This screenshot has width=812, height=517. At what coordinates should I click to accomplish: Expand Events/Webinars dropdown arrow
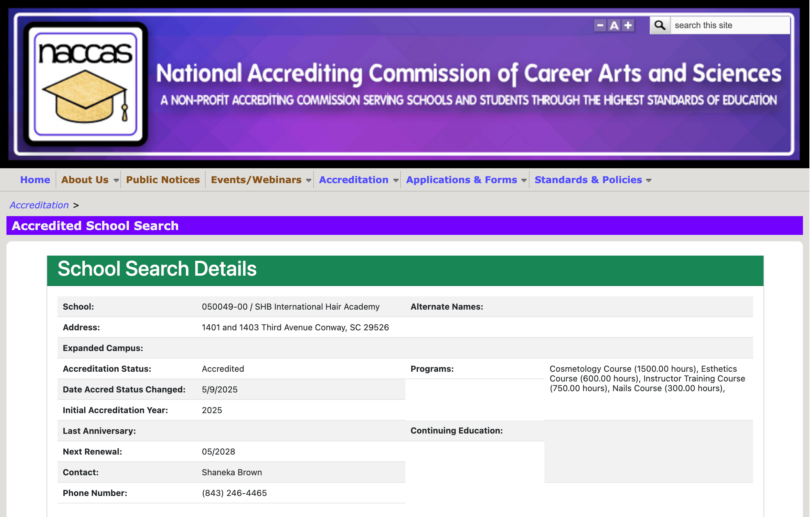(308, 181)
